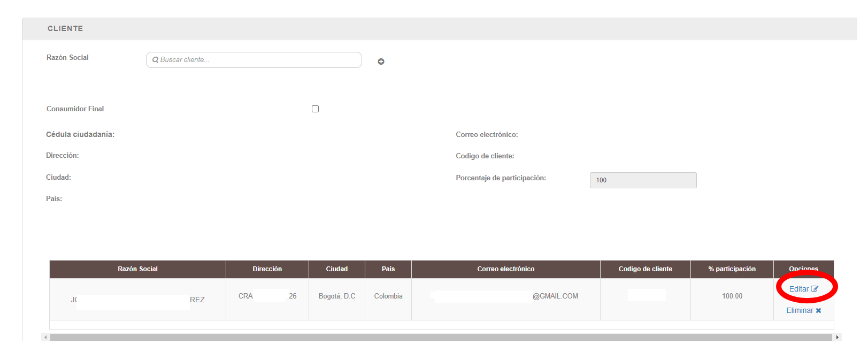Click the Razón Social column header
Image resolution: width=868 pixels, height=352 pixels.
pyautogui.click(x=137, y=269)
